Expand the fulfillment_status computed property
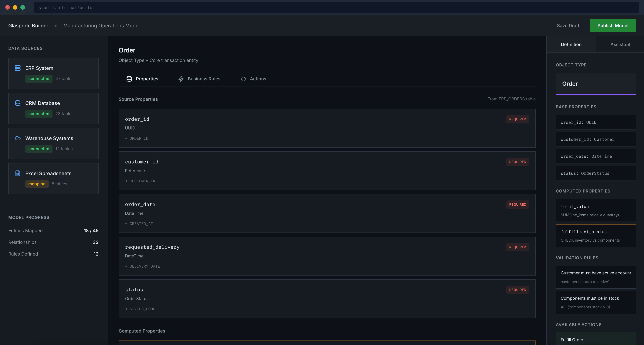644x345 pixels. coord(596,235)
